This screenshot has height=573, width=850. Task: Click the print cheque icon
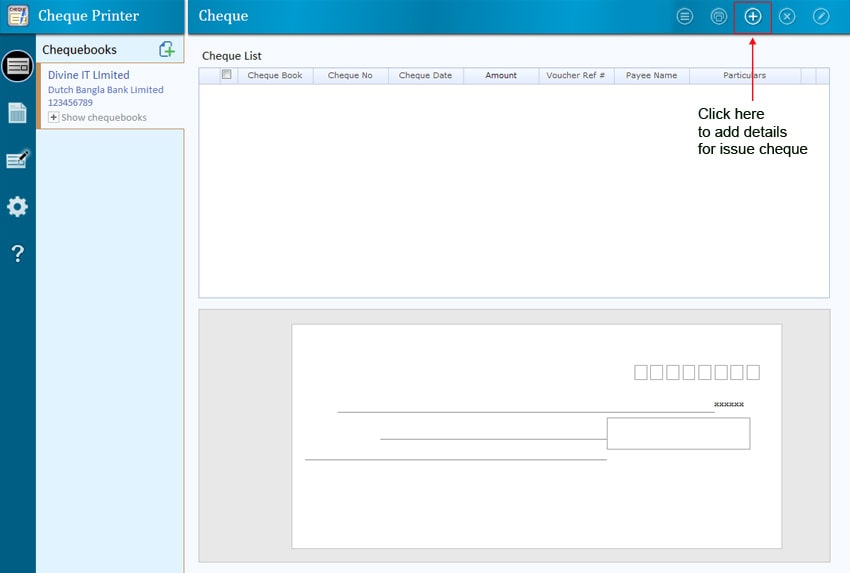(718, 17)
